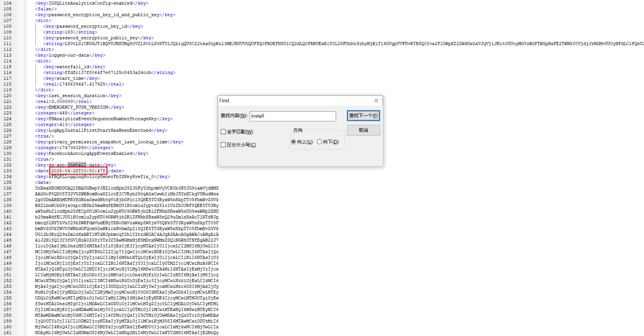Click the search text field containing 'install'
The image size is (644, 336).
[293, 116]
